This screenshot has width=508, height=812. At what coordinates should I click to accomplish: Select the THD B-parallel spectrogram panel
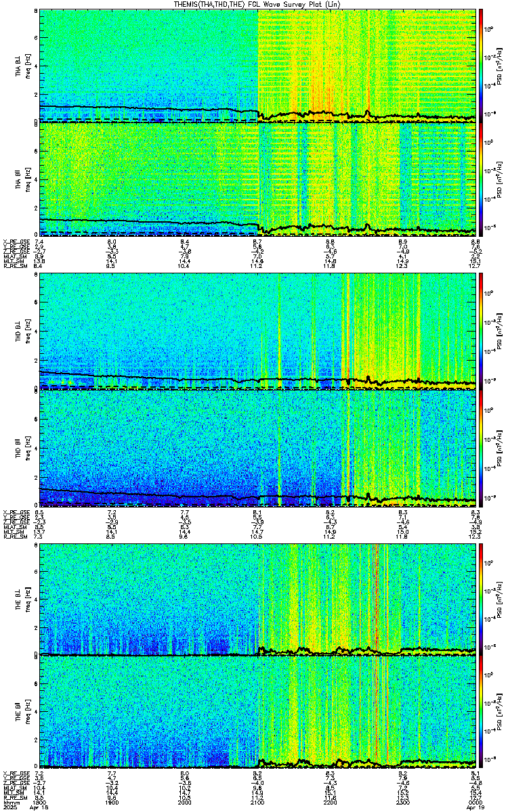click(258, 449)
